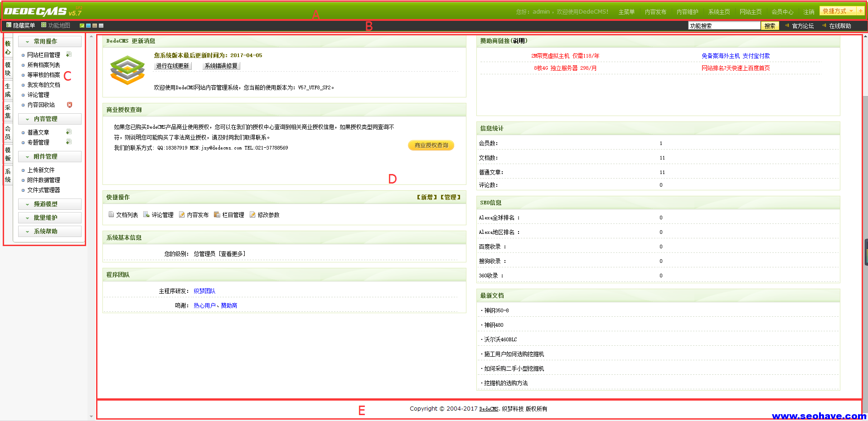This screenshot has width=868, height=421.
Task: Click the DedeCMS stacked-layers update icon
Action: (127, 70)
